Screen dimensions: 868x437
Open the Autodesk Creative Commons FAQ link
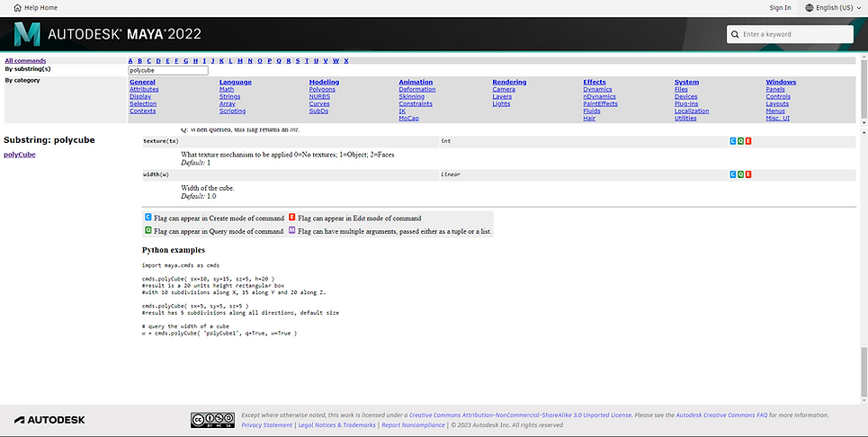[722, 415]
